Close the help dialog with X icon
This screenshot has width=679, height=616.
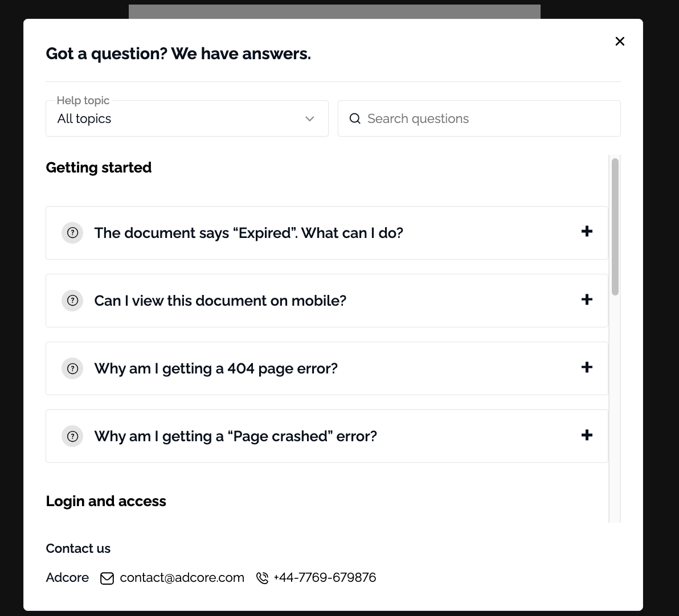click(x=620, y=41)
